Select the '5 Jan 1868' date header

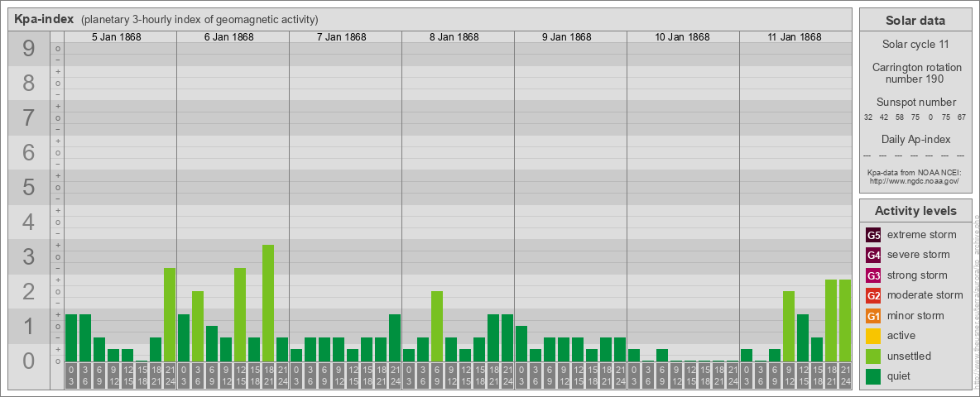[116, 37]
